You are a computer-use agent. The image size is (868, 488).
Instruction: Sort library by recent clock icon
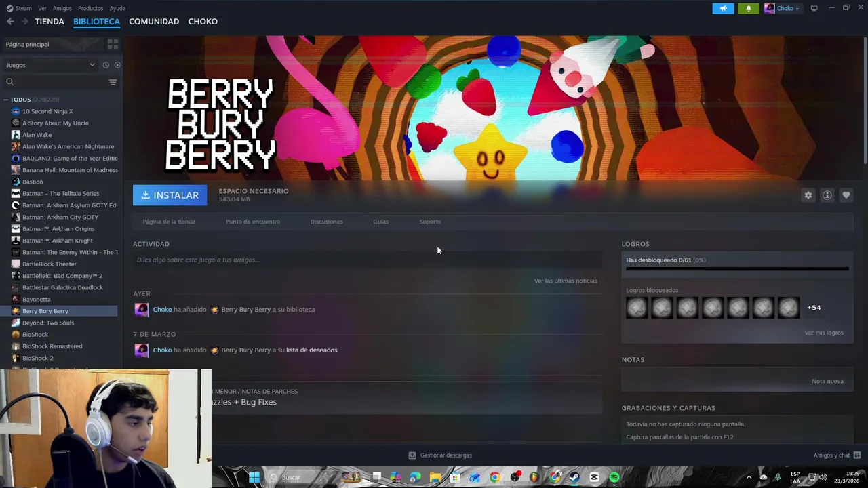pos(106,65)
